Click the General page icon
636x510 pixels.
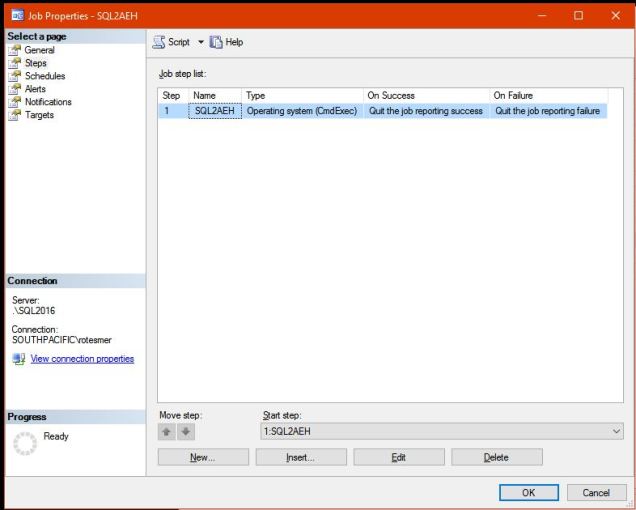[x=15, y=50]
